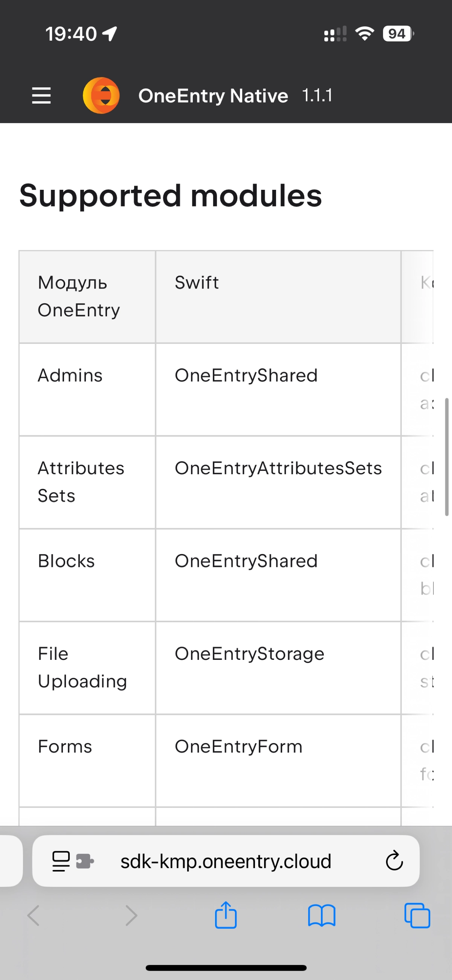The width and height of the screenshot is (452, 980).
Task: Open page reader format menu icon
Action: tap(61, 861)
